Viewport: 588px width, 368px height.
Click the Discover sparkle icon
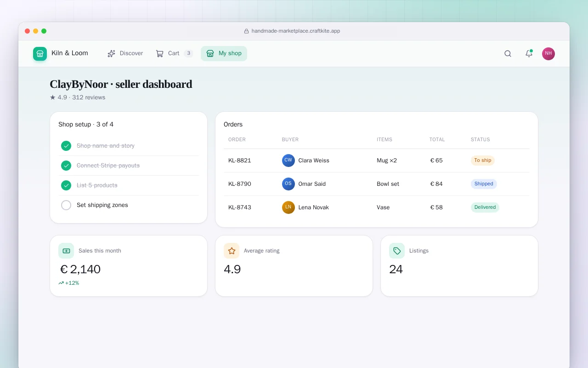coord(111,53)
